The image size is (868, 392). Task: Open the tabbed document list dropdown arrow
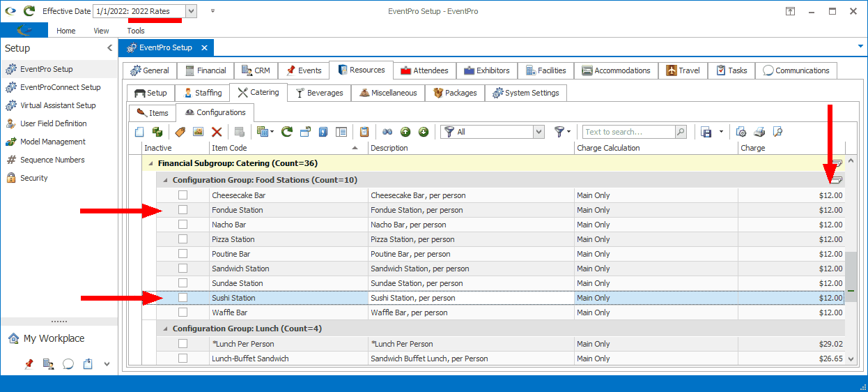(x=860, y=46)
